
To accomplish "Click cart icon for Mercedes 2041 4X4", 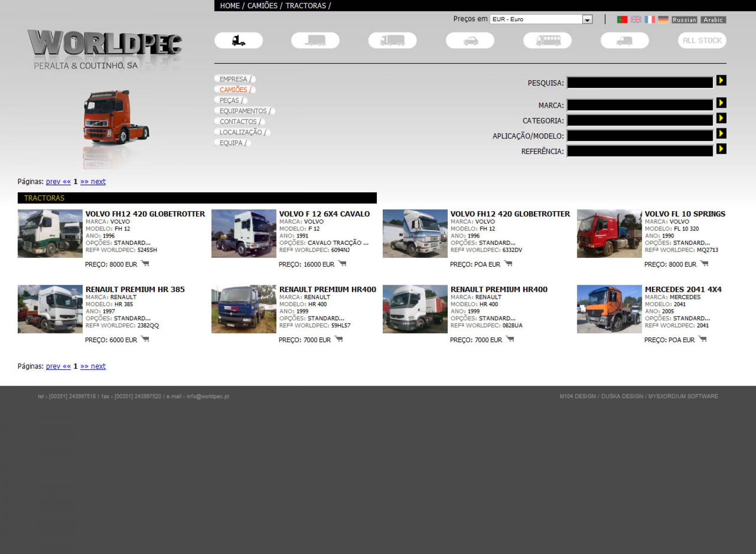I will pyautogui.click(x=702, y=339).
